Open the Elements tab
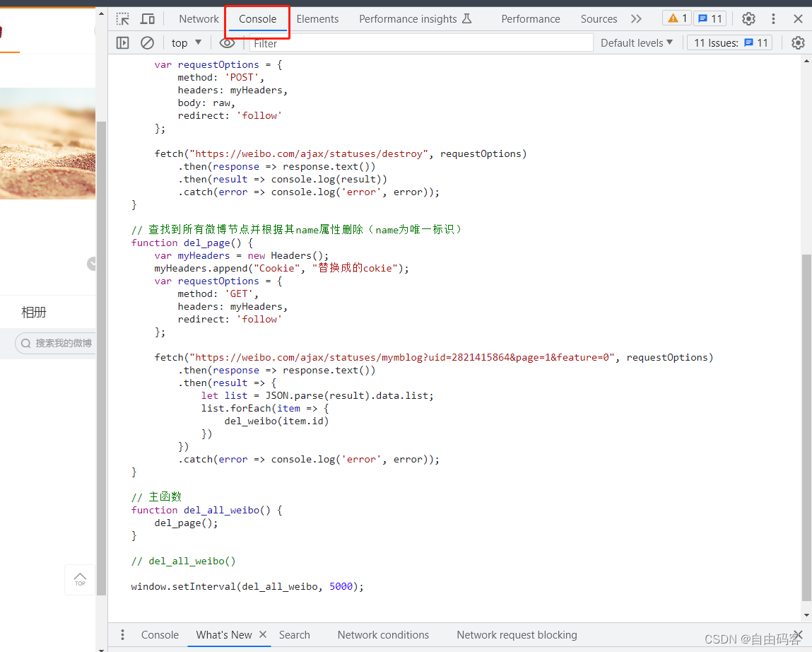Screen dimensions: 812x652 click(317, 19)
